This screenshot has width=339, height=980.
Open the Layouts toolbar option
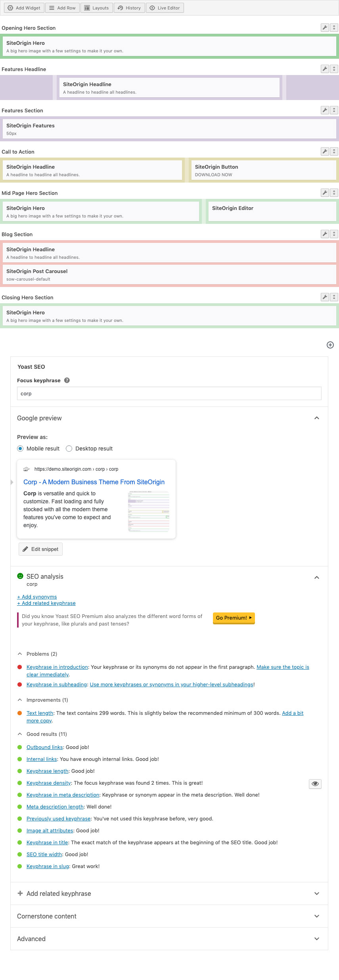tap(97, 8)
